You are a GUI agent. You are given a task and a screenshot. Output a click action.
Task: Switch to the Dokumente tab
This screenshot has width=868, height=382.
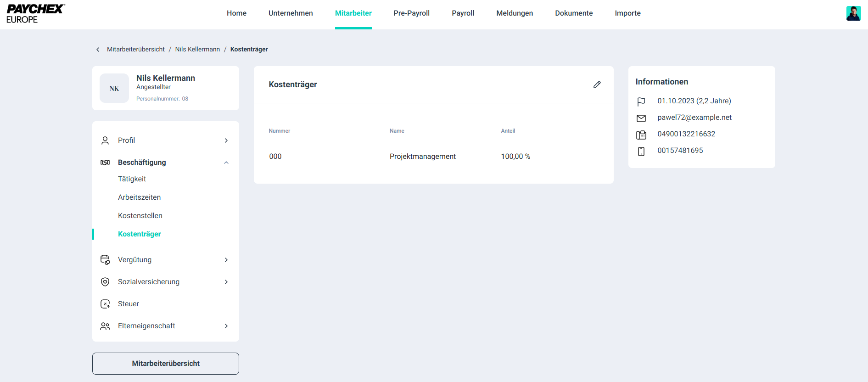(x=573, y=13)
